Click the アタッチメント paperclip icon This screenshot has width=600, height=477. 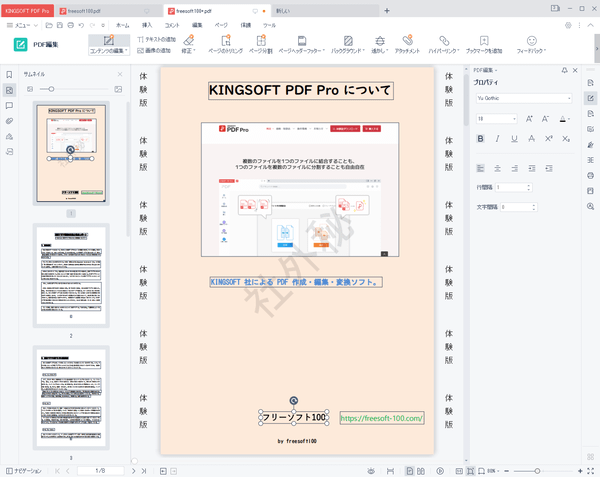408,40
